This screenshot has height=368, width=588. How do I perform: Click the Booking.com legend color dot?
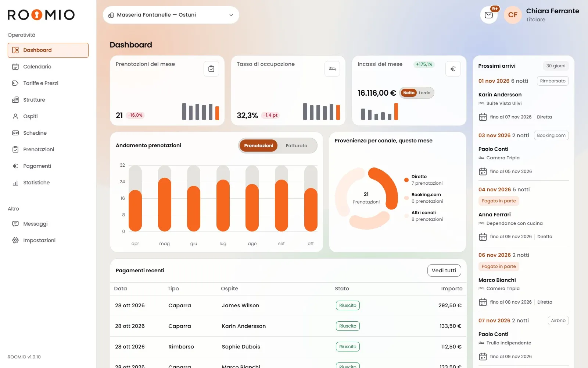[406, 198]
